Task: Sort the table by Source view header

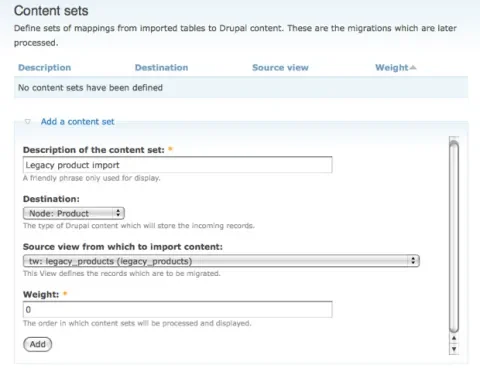Action: [x=280, y=68]
